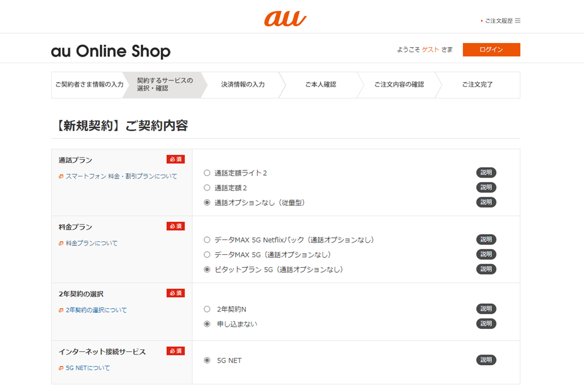Click the external link icon beside 料金プランについて
The image size is (584, 392).
coord(61,243)
